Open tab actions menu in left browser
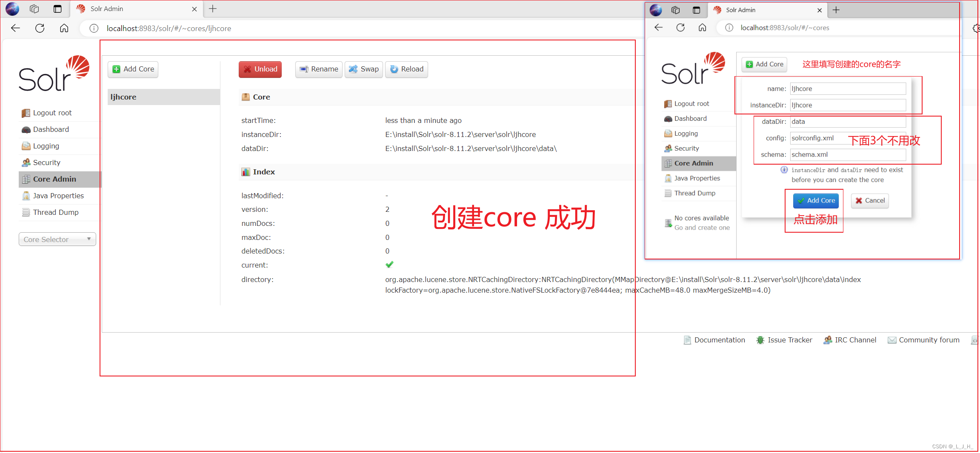Image resolution: width=980 pixels, height=453 pixels. click(34, 9)
